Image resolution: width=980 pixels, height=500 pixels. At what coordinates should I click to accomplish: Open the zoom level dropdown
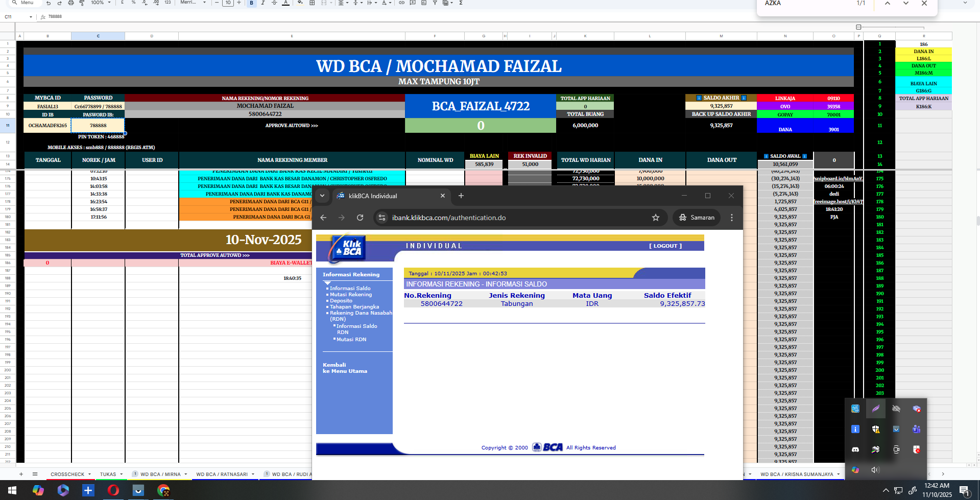101,3
